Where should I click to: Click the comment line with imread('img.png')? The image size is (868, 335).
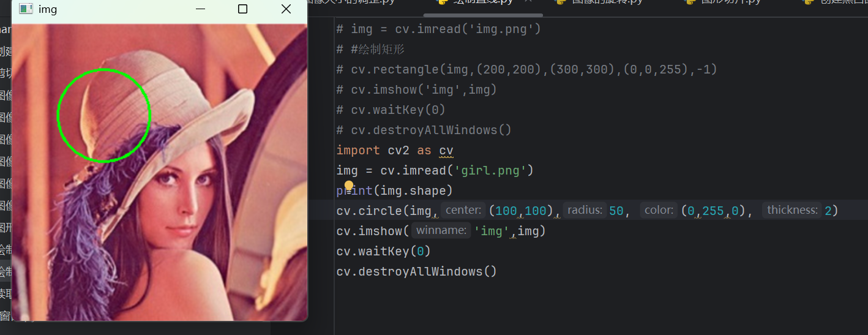click(x=439, y=29)
